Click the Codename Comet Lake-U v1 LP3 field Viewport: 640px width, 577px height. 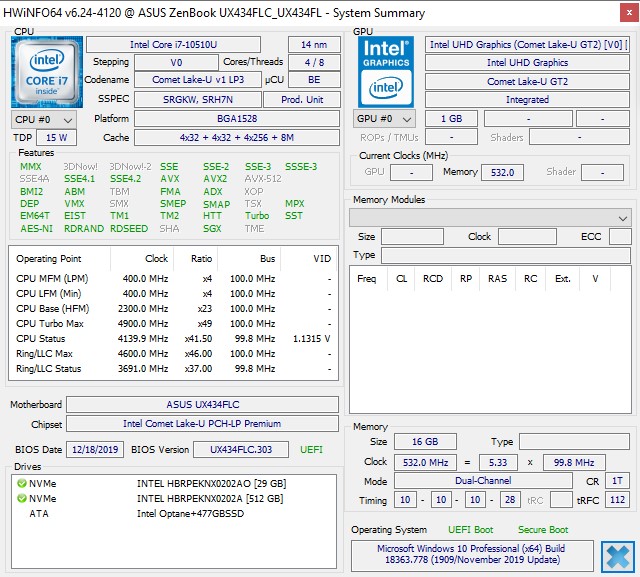click(x=198, y=80)
